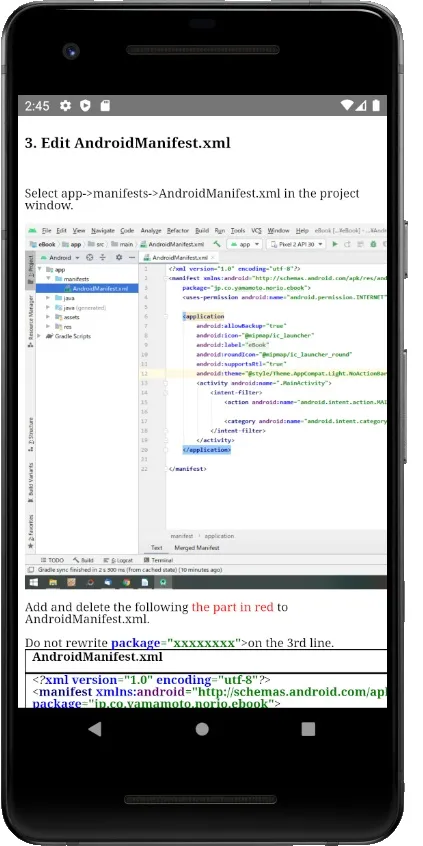Click the Android Studio icon in the taskbar
Screen dimensions: 423x846
(x=163, y=582)
